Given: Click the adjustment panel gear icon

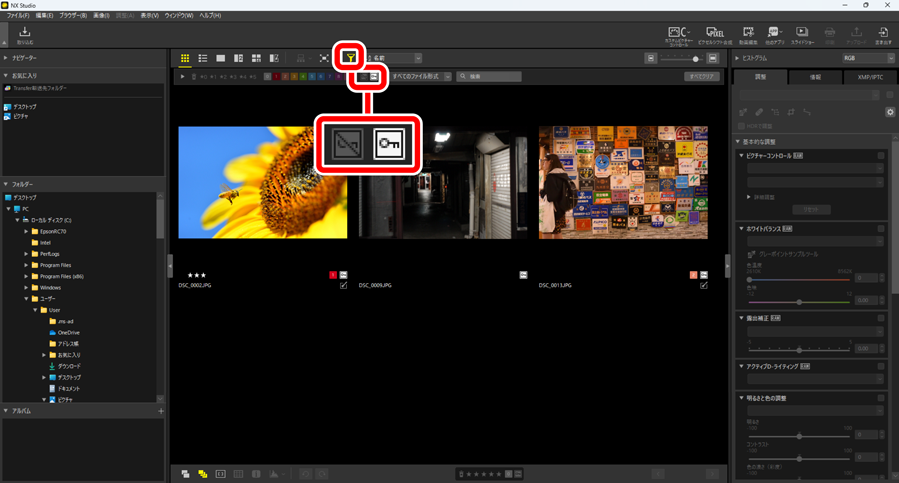Looking at the screenshot, I should 890,112.
